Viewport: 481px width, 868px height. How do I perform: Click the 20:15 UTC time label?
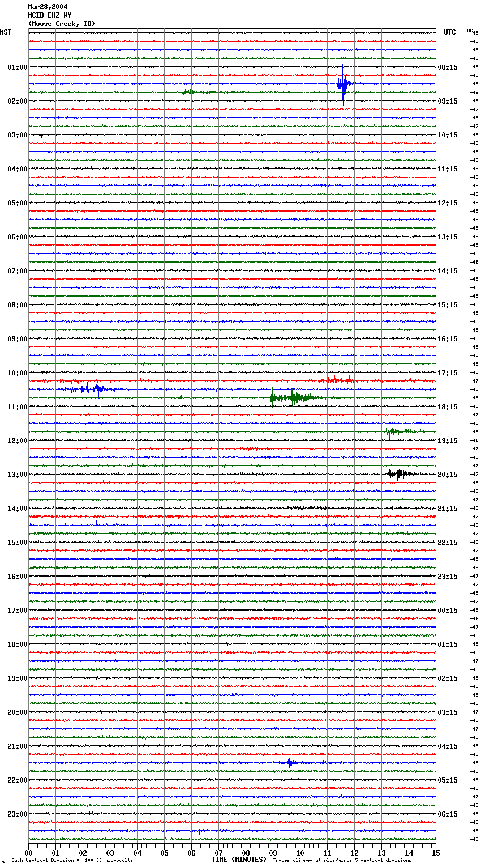click(x=448, y=475)
